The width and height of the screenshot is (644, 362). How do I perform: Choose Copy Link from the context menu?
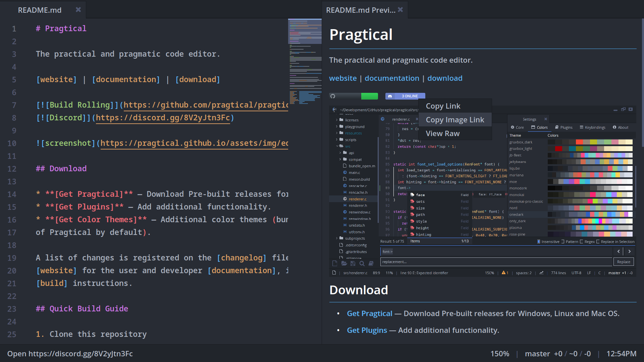pyautogui.click(x=455, y=106)
